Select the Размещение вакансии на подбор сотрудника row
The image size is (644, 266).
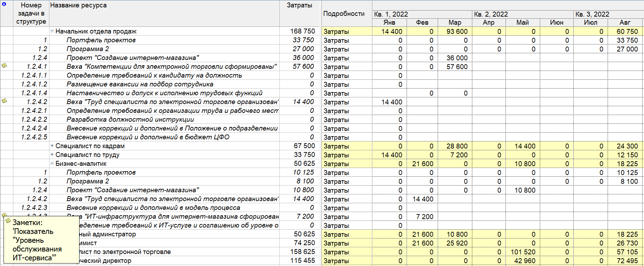point(140,84)
